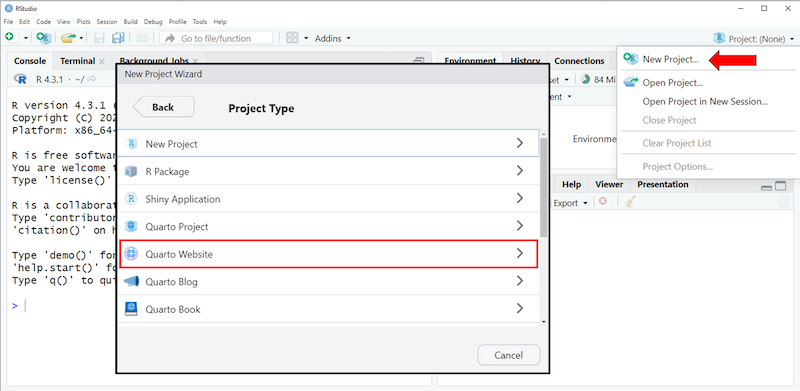Click the red remove plot icon
Image resolution: width=800 pixels, height=391 pixels.
tap(603, 202)
